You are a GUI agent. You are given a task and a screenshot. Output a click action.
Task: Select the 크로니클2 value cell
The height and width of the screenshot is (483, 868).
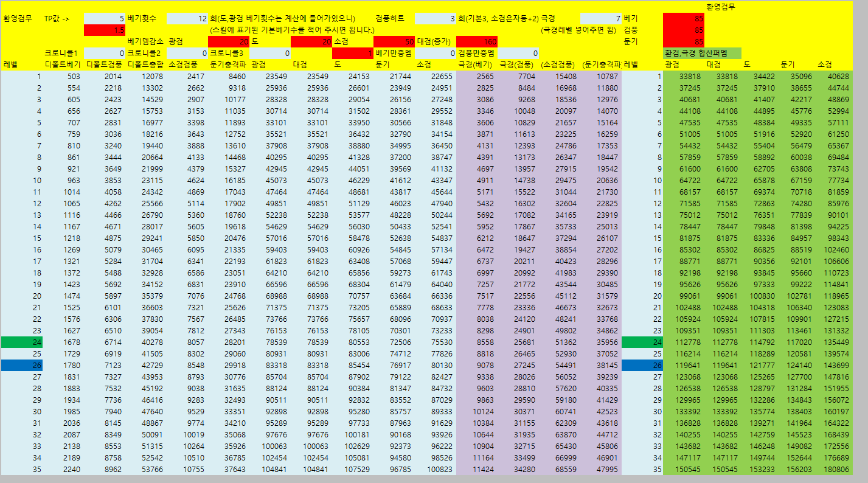[x=187, y=53]
